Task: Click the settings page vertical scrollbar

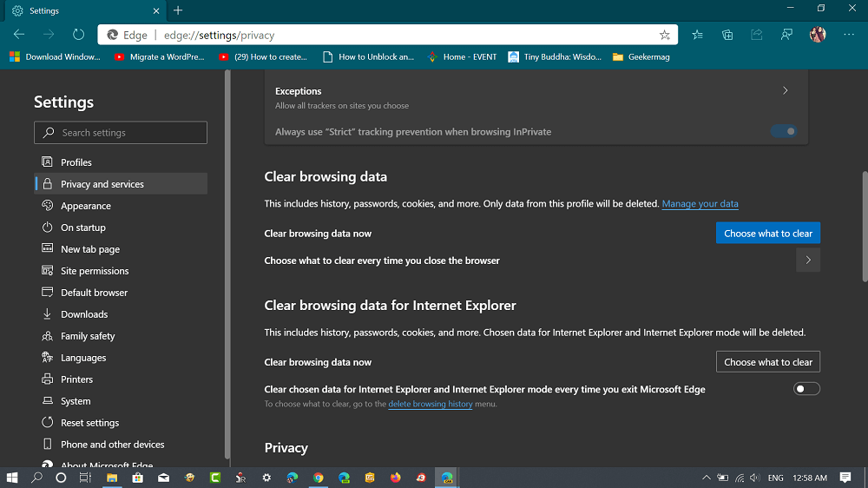Action: coord(865,228)
